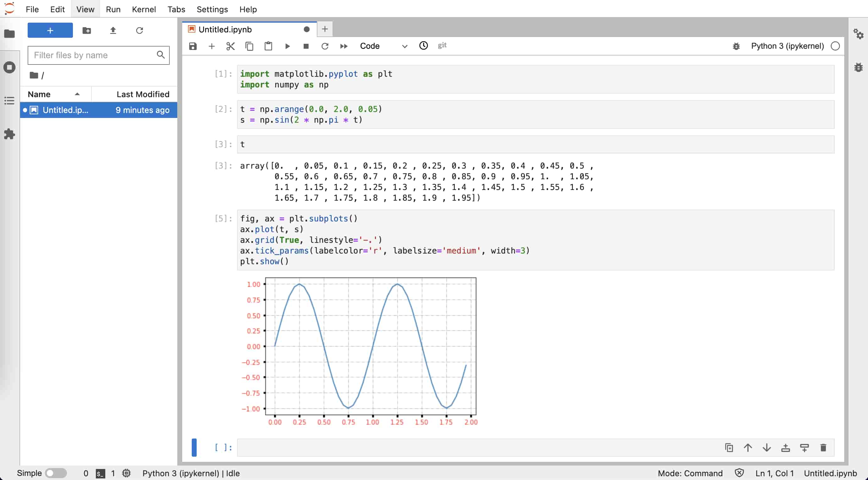Select the Untitled.ipynb notebook tab
868x480 pixels.
(249, 29)
